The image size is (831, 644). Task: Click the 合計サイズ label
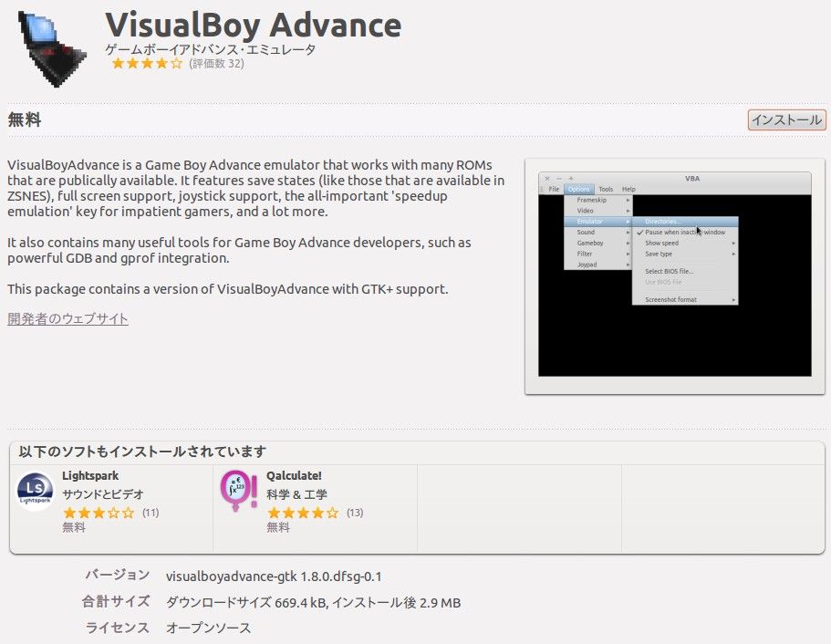coord(116,601)
